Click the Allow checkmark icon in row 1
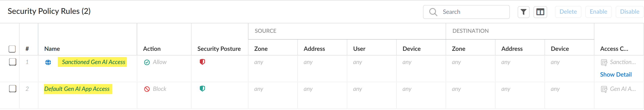Viewport: 644px width, 110px height. tap(147, 62)
